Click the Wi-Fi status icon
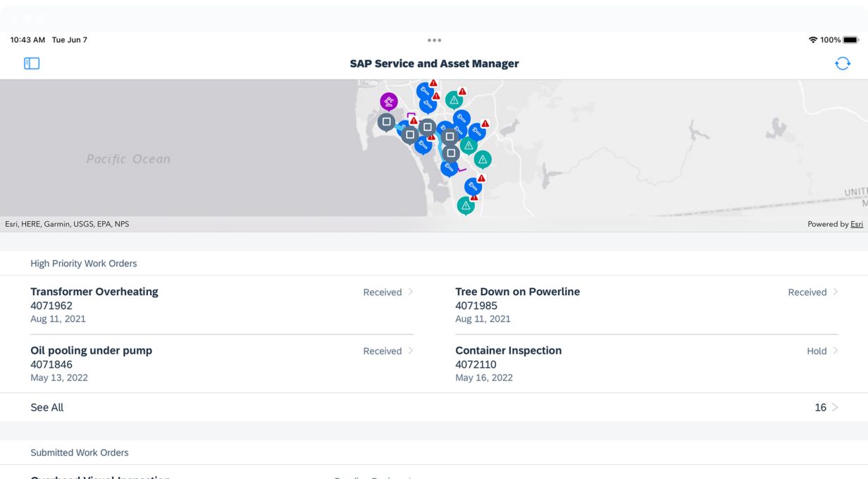 tap(813, 40)
